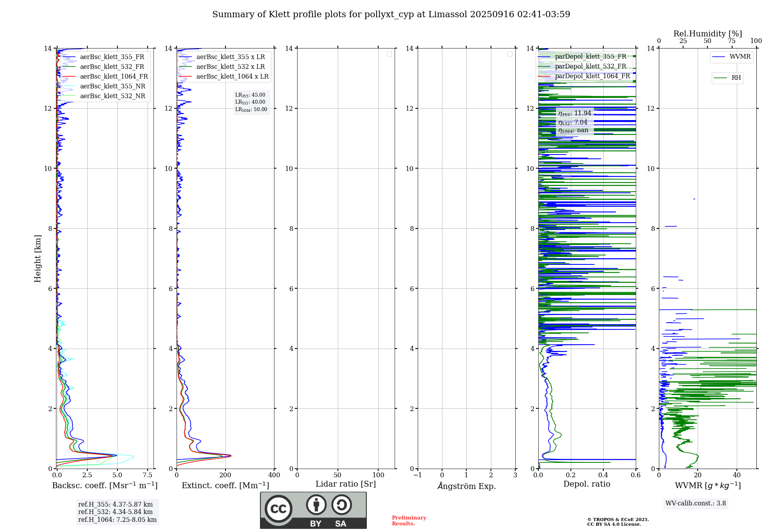The width and height of the screenshot is (783, 532).
Task: Click the Lidar ratio [Sr] axis label
Action: pos(346,484)
